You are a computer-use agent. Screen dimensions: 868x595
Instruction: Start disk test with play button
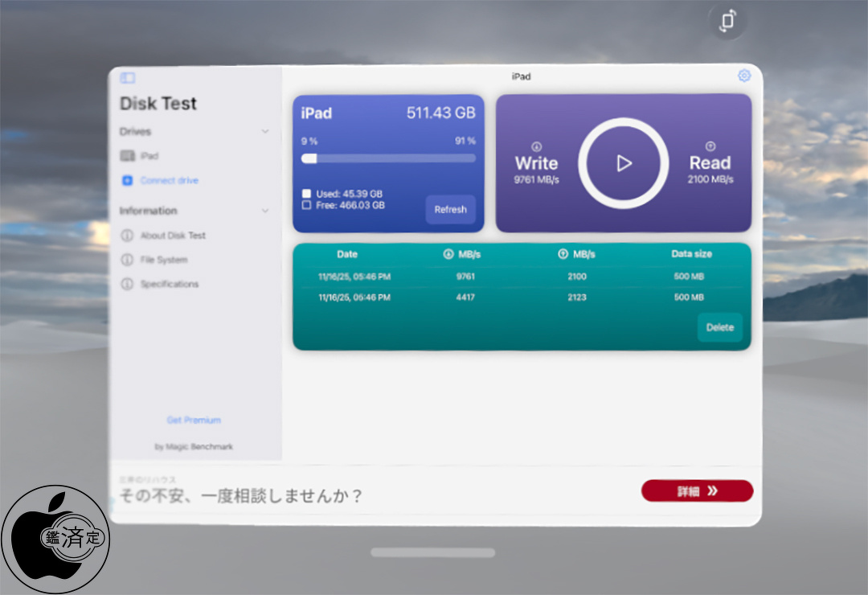click(x=624, y=163)
